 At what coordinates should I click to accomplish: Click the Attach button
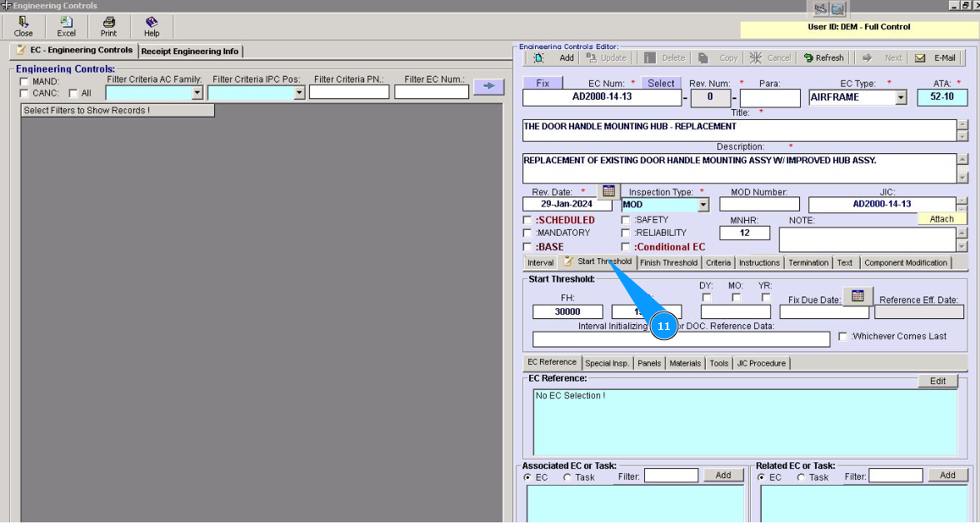(942, 219)
